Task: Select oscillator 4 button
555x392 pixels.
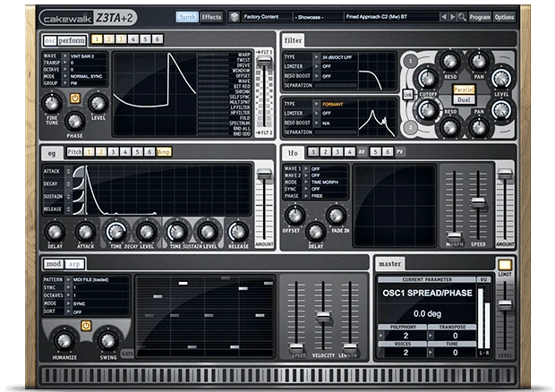Action: point(133,38)
